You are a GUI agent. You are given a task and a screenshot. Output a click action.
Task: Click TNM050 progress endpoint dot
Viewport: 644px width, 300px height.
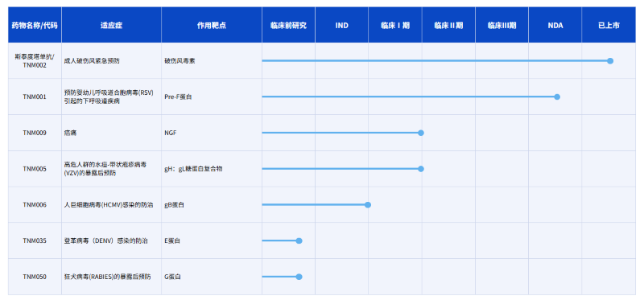tap(299, 277)
